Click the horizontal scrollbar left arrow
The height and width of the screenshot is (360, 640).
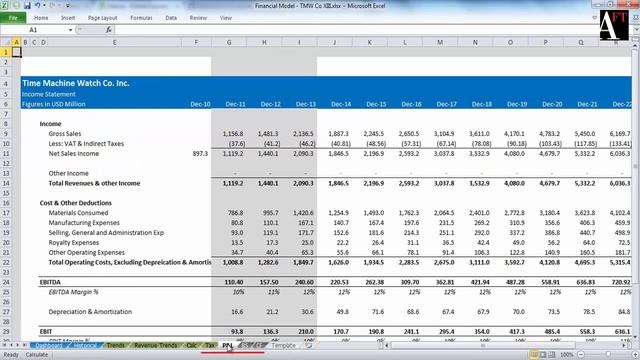pyautogui.click(x=387, y=346)
